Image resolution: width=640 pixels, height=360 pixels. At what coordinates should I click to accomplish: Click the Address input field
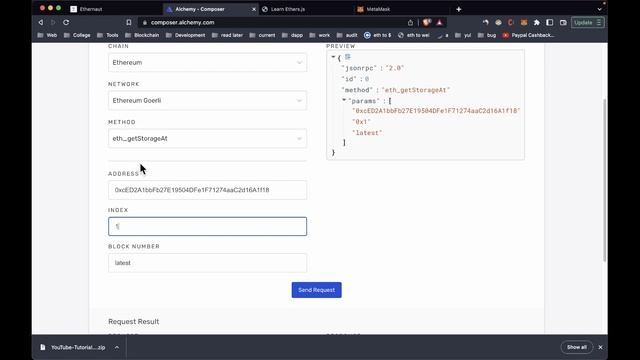pyautogui.click(x=207, y=190)
